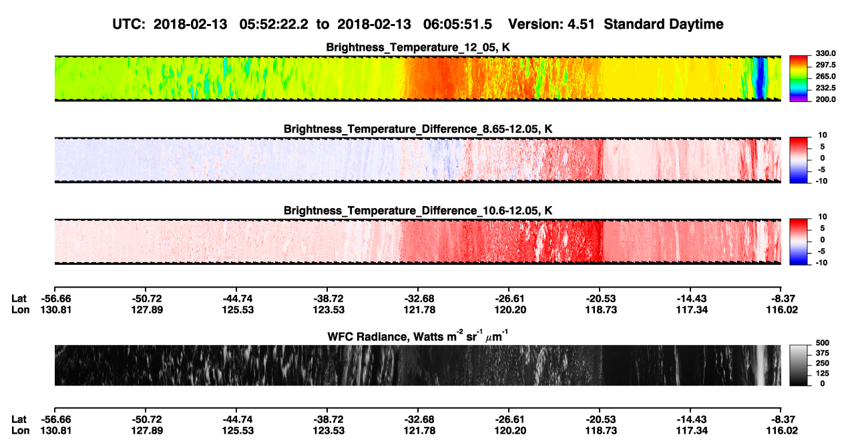This screenshot has height=445, width=868.
Task: Click bottom axis longitude 120.20 label
Action: [509, 430]
